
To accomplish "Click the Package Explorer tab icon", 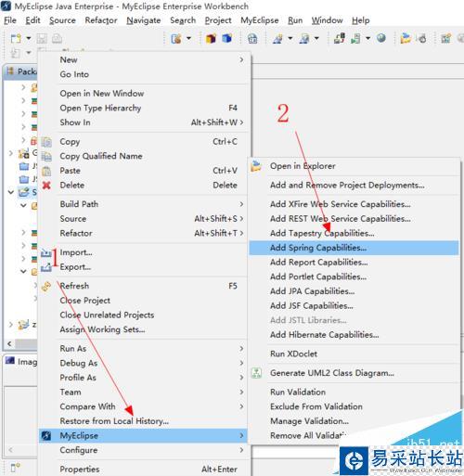I will pyautogui.click(x=10, y=71).
